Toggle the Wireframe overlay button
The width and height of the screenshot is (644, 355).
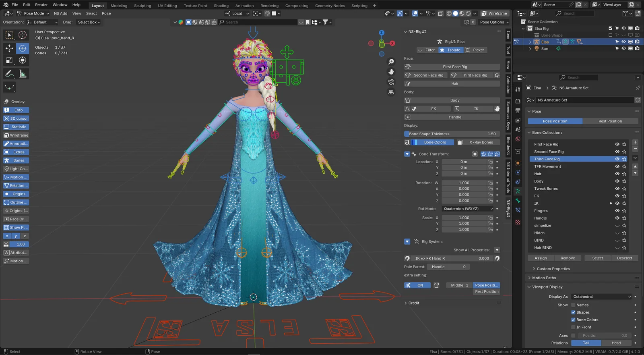point(16,135)
